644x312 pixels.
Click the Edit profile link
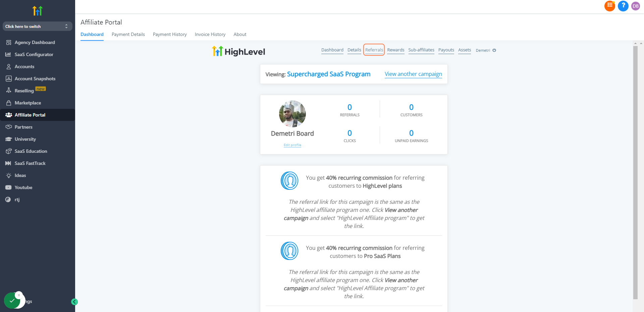[x=292, y=145]
